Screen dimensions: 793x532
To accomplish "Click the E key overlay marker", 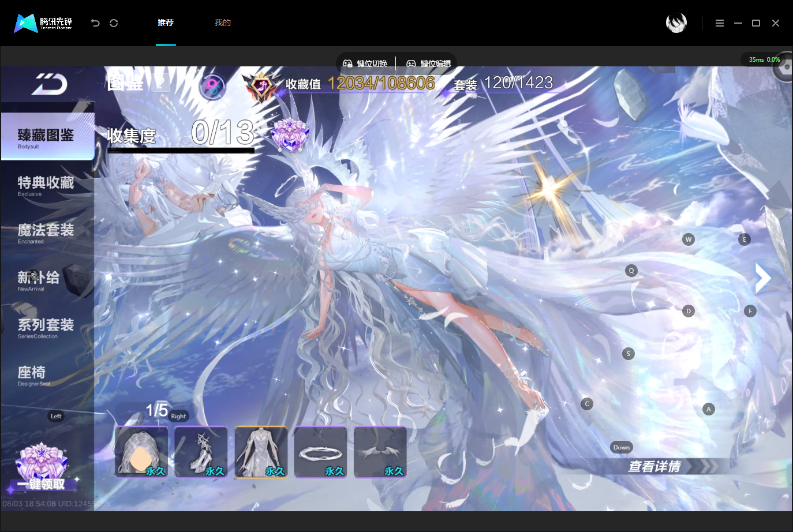I will pyautogui.click(x=745, y=239).
